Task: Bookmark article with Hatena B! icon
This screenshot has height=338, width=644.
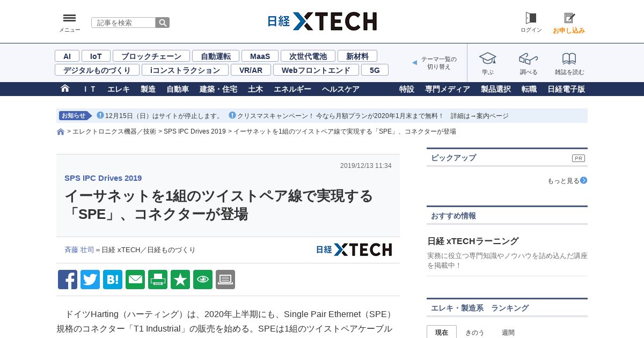Action: click(113, 280)
